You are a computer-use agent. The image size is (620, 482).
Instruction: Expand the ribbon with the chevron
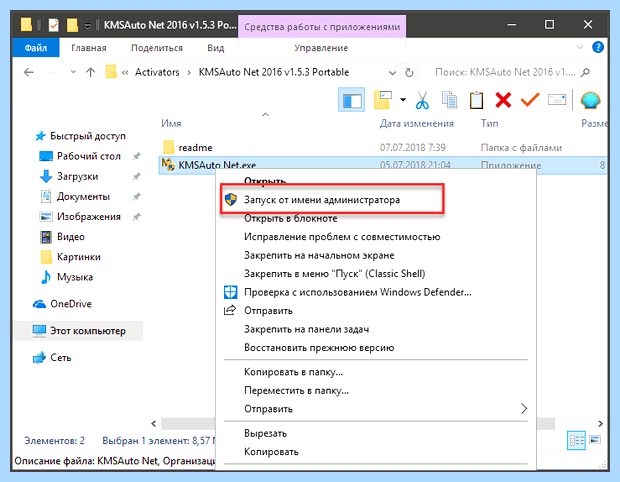click(579, 47)
